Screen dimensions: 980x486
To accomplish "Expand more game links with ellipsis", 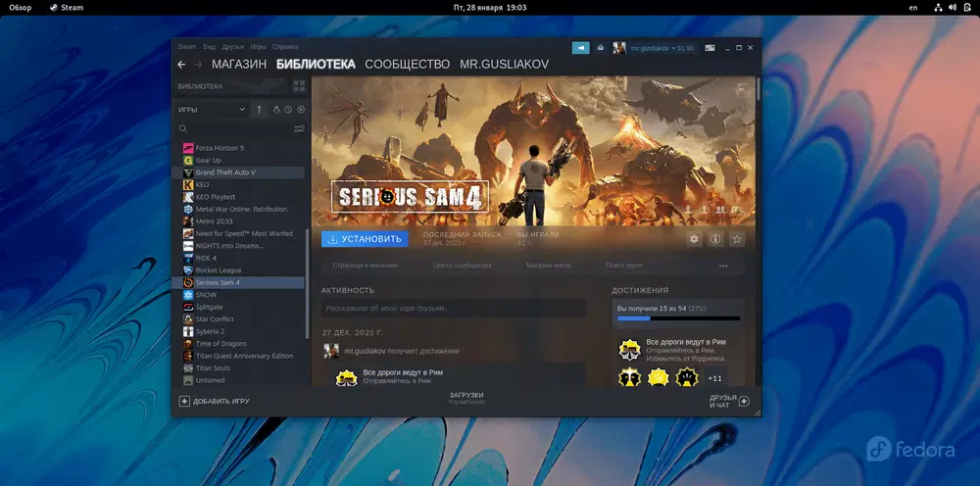I will pos(723,266).
